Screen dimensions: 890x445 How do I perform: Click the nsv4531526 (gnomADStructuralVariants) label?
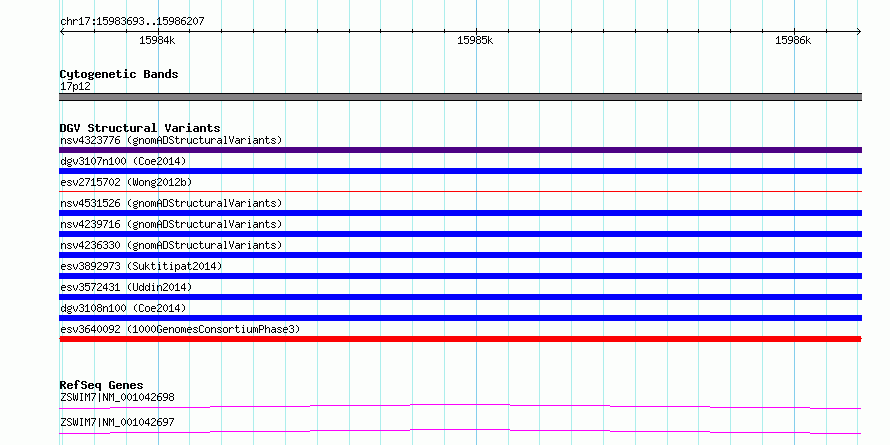tap(171, 203)
